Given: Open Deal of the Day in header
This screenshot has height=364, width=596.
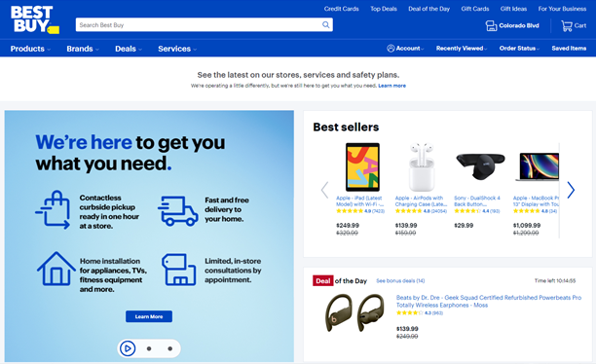Looking at the screenshot, I should click(428, 9).
